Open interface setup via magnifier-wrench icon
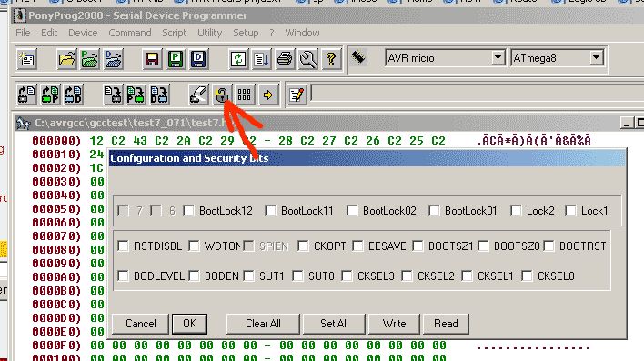The width and height of the screenshot is (644, 361). [x=308, y=59]
